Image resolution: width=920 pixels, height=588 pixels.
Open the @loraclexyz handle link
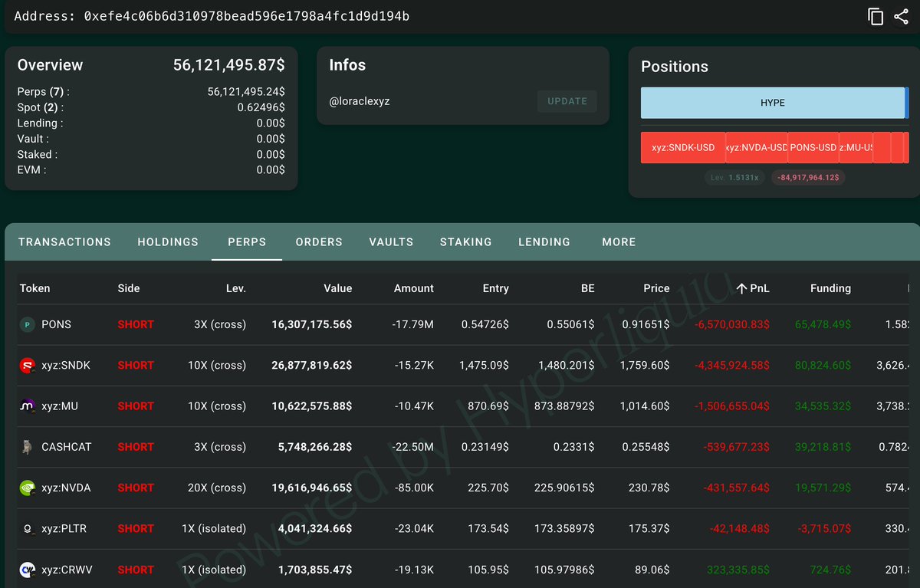(360, 101)
